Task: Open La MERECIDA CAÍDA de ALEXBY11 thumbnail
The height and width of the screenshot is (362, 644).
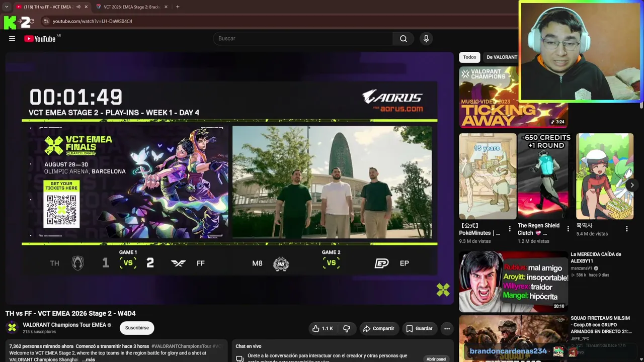Action: 513,282
